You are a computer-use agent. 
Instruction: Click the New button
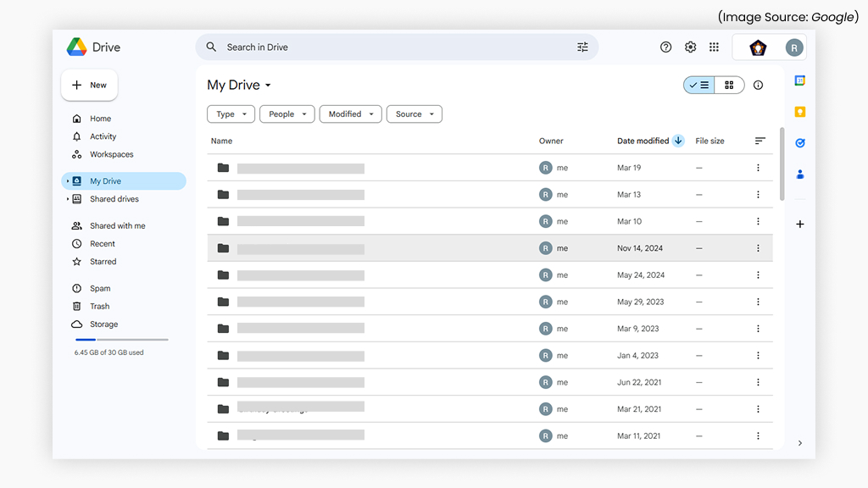pos(88,85)
